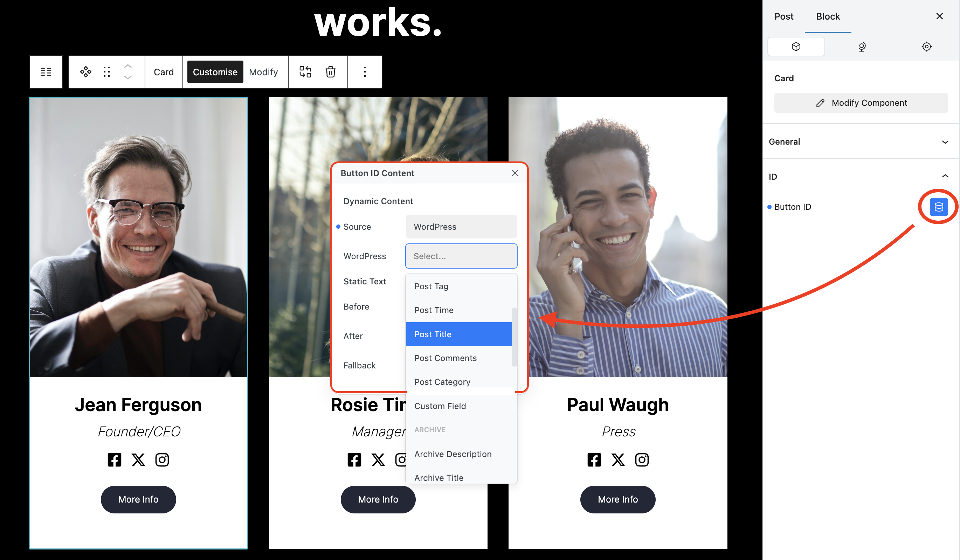Open the document overview list icon
Image resolution: width=960 pixels, height=560 pixels.
coord(46,71)
